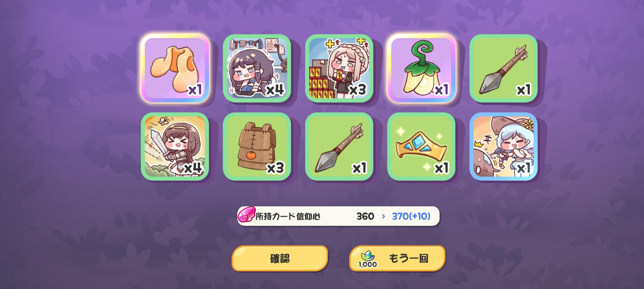
Task: Tap the x4 count on knight card
Action: pyautogui.click(x=193, y=168)
